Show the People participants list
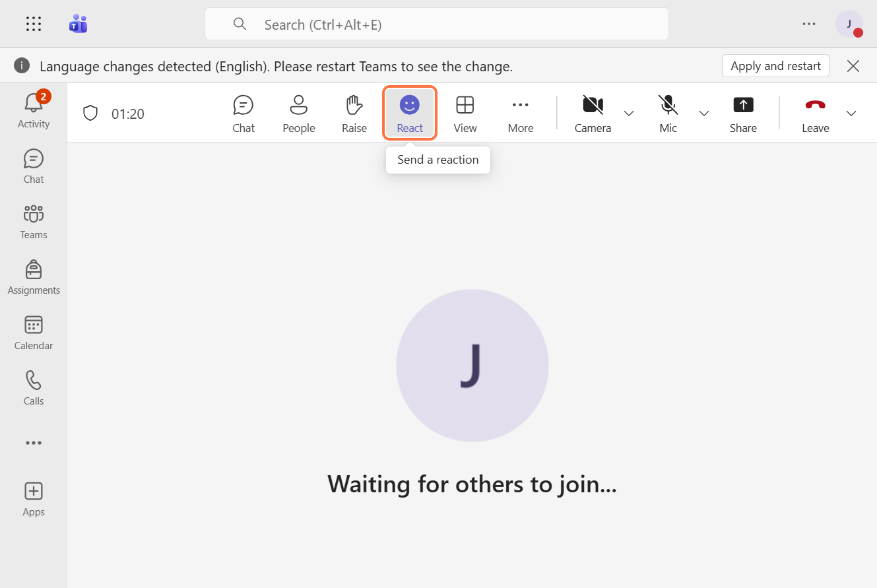Viewport: 877px width, 588px height. click(298, 114)
